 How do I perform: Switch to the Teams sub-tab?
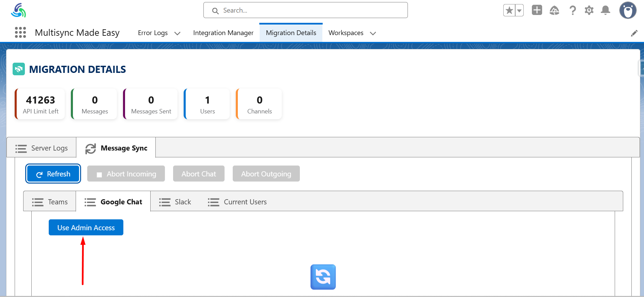50,202
